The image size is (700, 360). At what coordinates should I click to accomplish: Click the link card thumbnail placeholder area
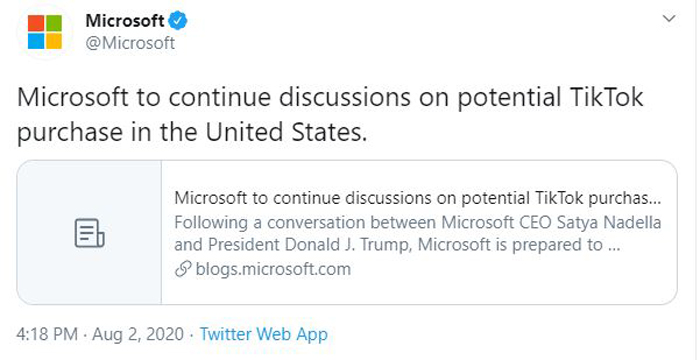coord(89,233)
